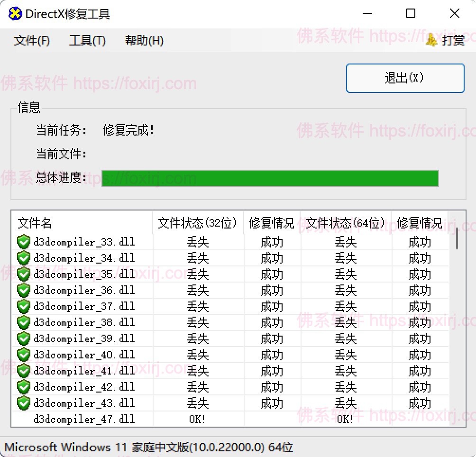Click the shield icon beside d3dcompiler_39.dll
Screen dimensions: 476x457
point(24,339)
